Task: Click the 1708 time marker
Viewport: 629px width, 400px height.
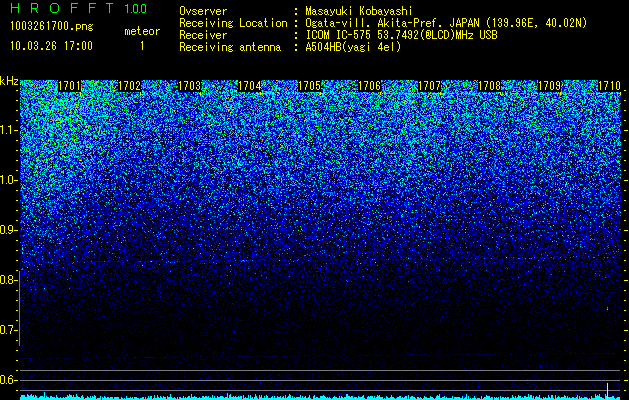Action: pyautogui.click(x=490, y=86)
